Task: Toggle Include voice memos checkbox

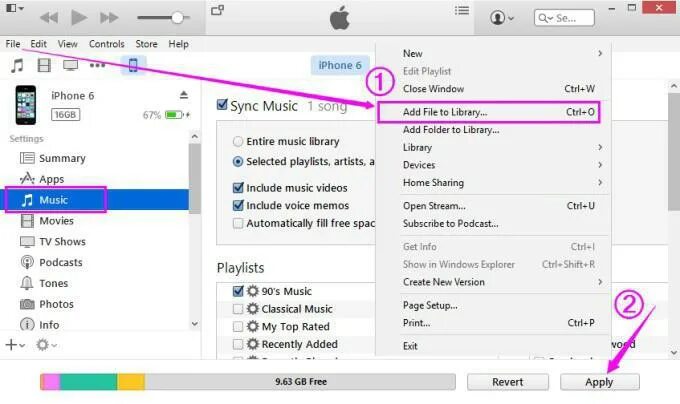Action: click(238, 205)
